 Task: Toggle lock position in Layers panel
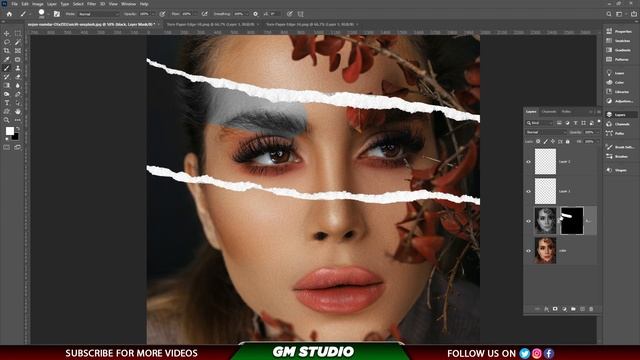coord(553,142)
